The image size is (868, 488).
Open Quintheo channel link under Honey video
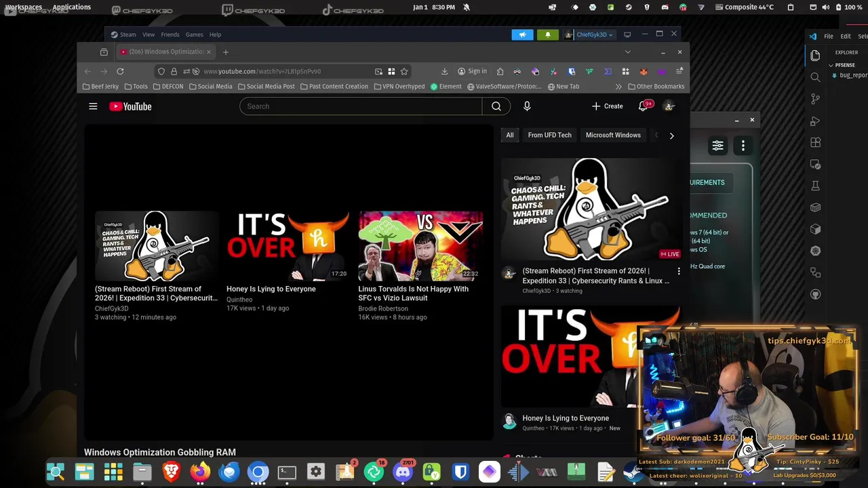coord(239,300)
